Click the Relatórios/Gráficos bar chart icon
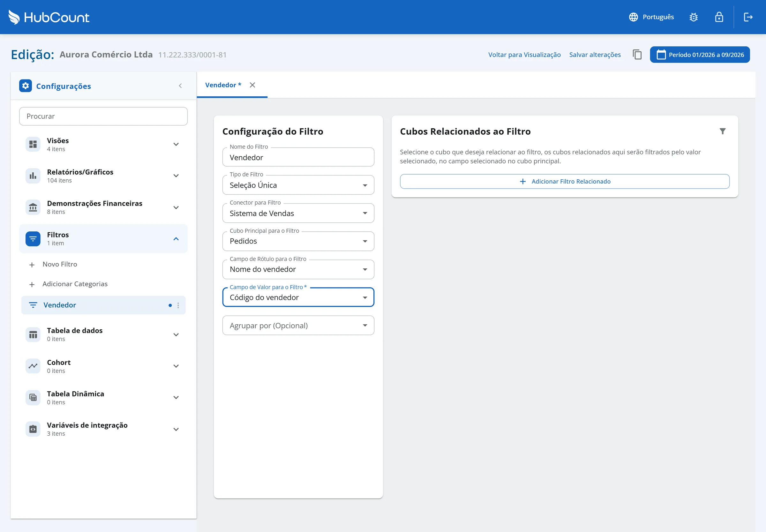The height and width of the screenshot is (532, 766). coord(33,176)
